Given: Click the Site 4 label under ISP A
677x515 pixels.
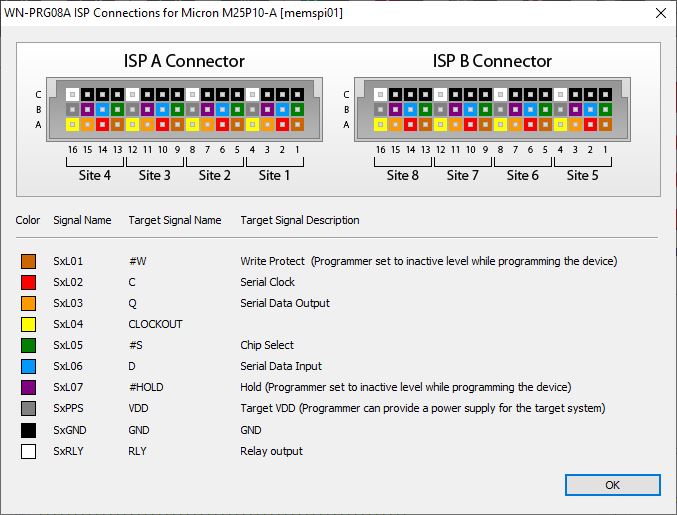Looking at the screenshot, I should [94, 176].
